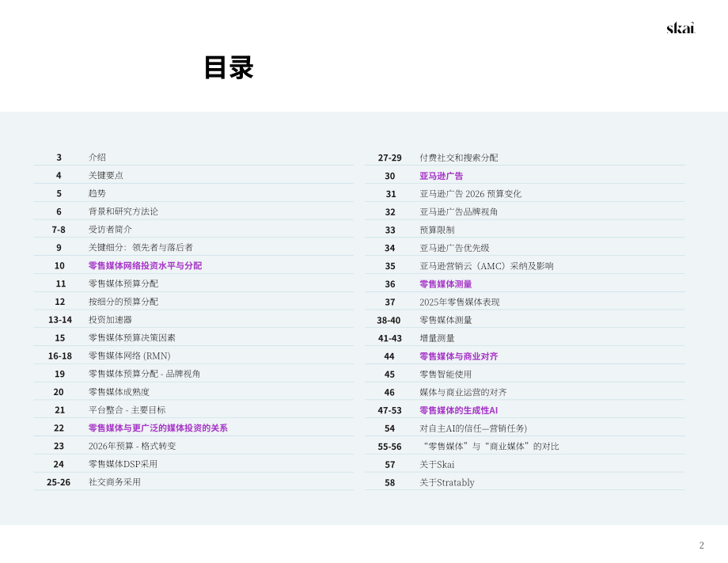Open 2025年零售媒体表现 entry

tap(460, 302)
